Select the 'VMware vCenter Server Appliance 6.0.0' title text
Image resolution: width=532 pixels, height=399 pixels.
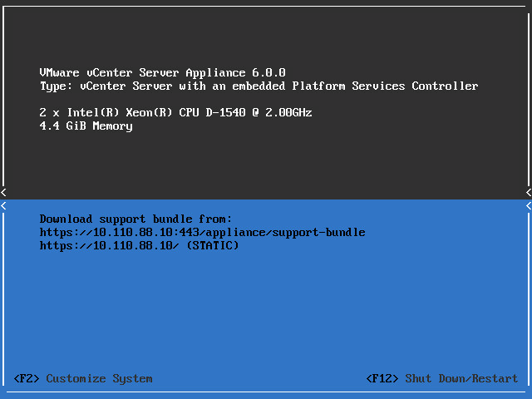pyautogui.click(x=163, y=72)
